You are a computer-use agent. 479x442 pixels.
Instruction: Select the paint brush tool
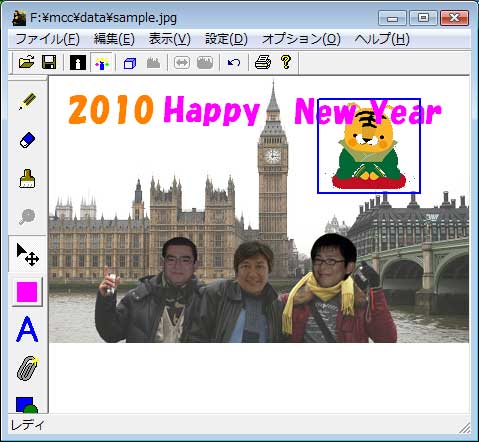point(27,179)
